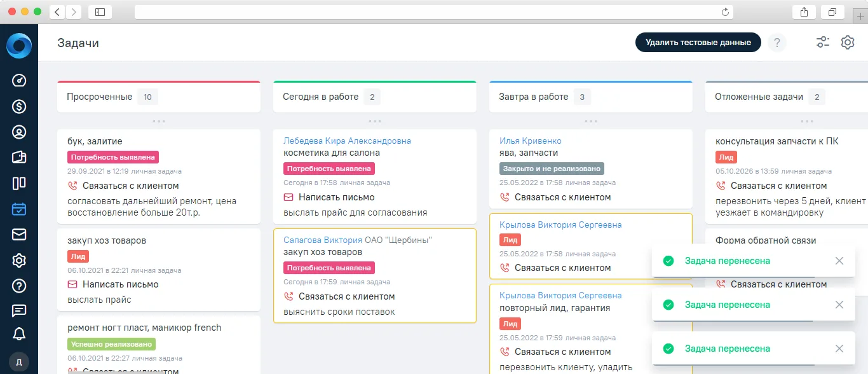This screenshot has width=868, height=374.
Task: Expand the dots menu under 'Сегодня в работе'
Action: coord(375,121)
